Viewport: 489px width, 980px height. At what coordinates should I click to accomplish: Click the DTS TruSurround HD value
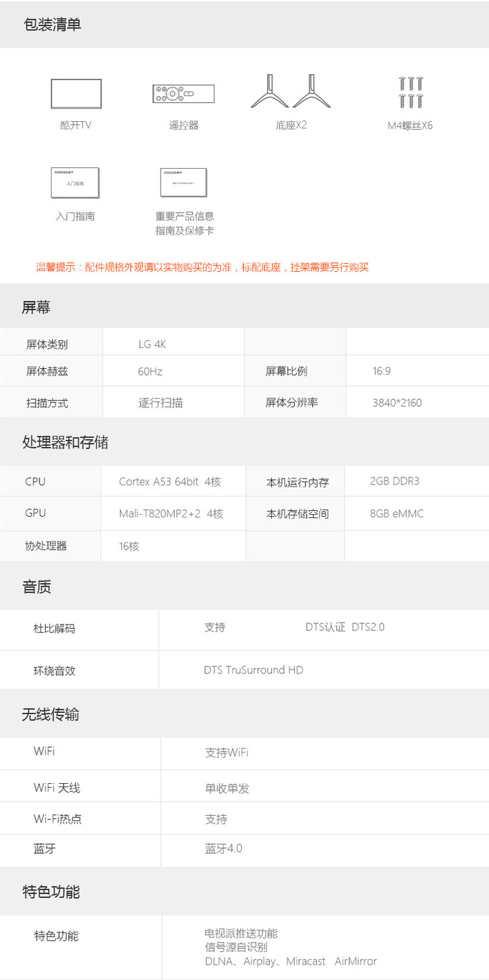click(253, 670)
